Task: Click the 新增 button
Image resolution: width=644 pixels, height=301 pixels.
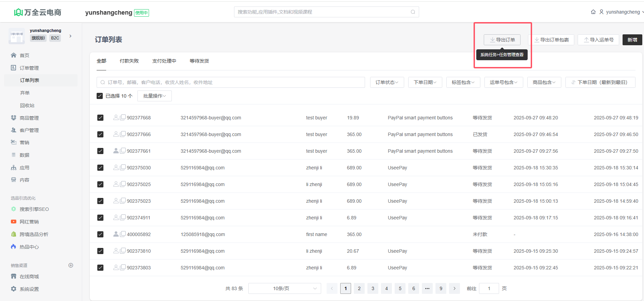Action: tap(632, 40)
